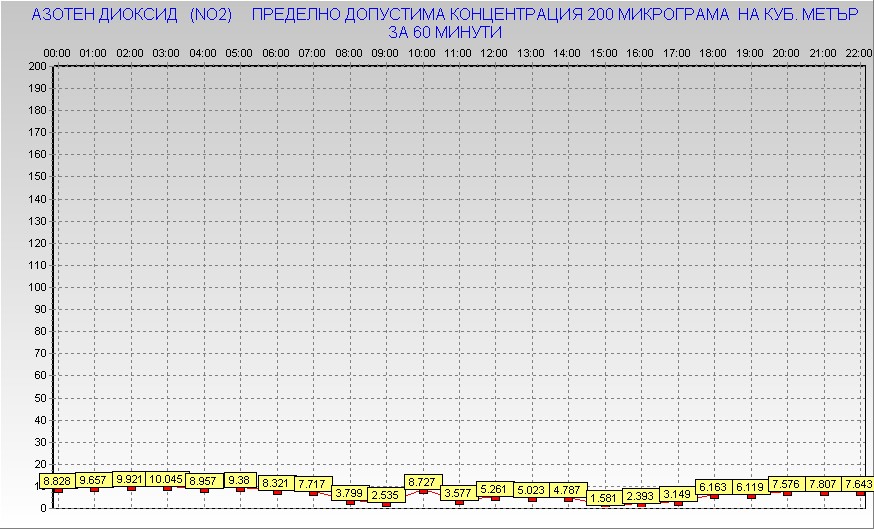
Task: Click the 8.727 data label
Action: pos(422,482)
